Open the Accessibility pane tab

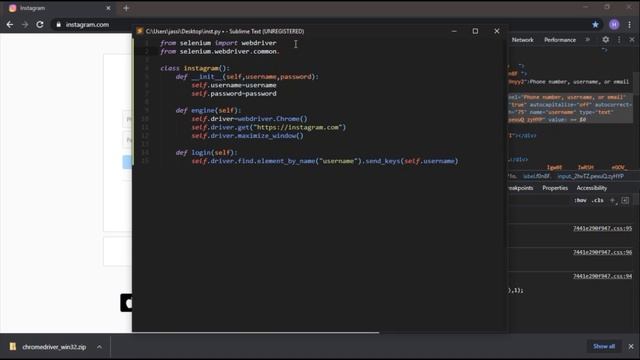tap(591, 188)
